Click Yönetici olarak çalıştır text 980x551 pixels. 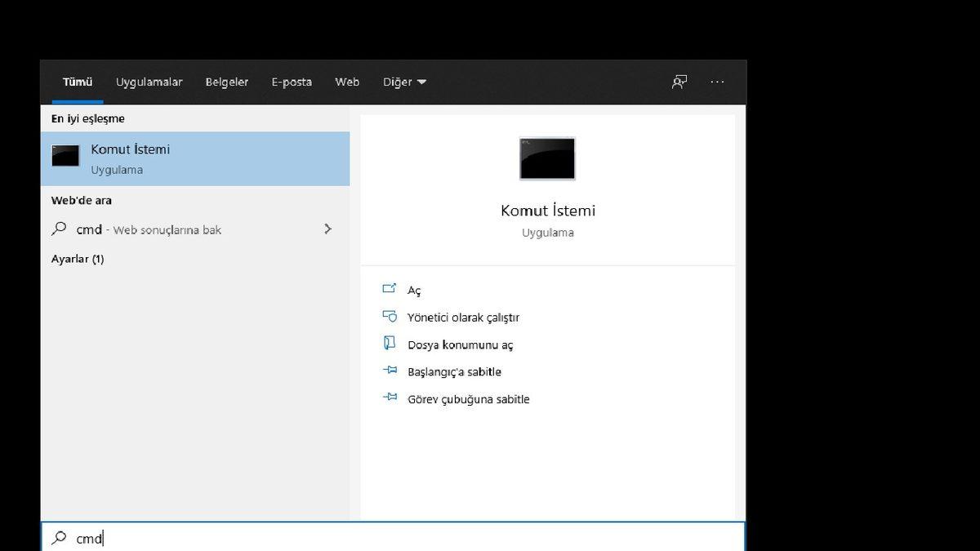click(x=463, y=318)
